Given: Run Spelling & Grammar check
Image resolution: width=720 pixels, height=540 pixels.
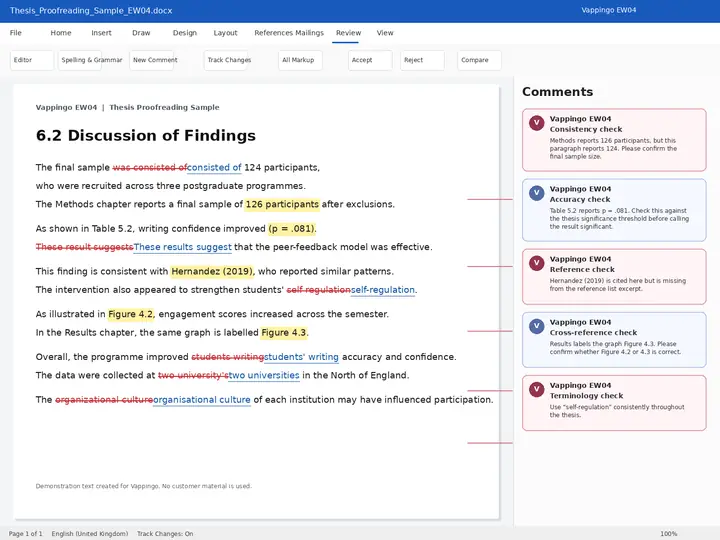Looking at the screenshot, I should tap(79, 60).
